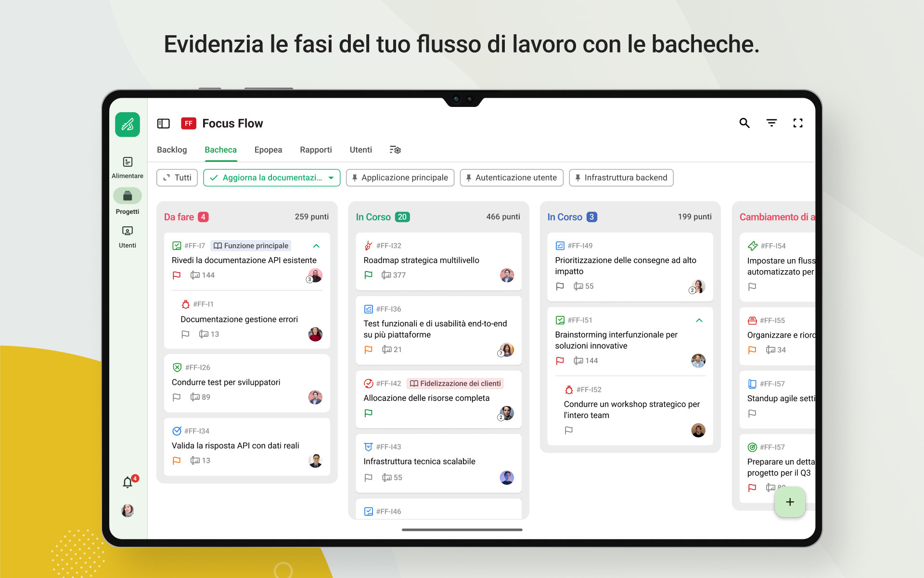
Task: Toggle green flag on Roadmap strategica multilivello
Action: (368, 275)
